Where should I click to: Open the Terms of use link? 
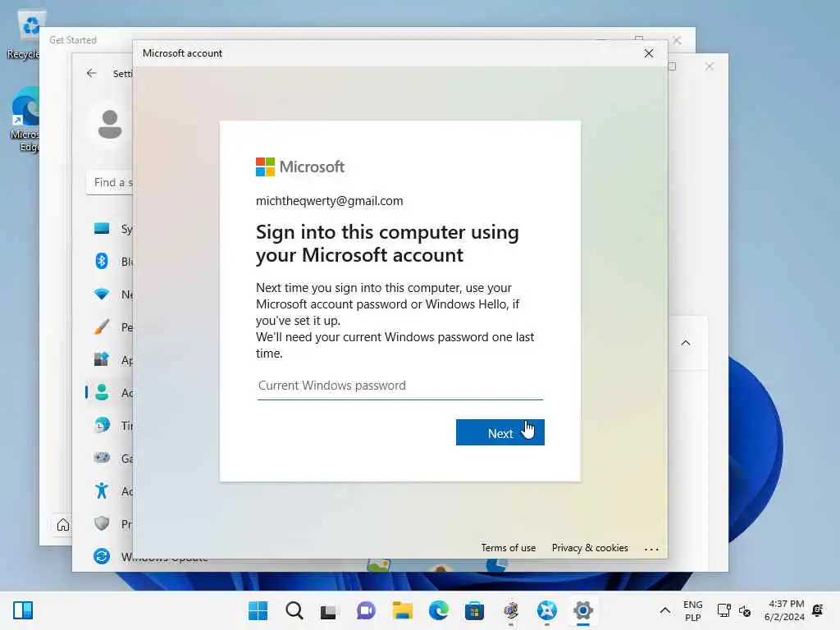tap(508, 547)
